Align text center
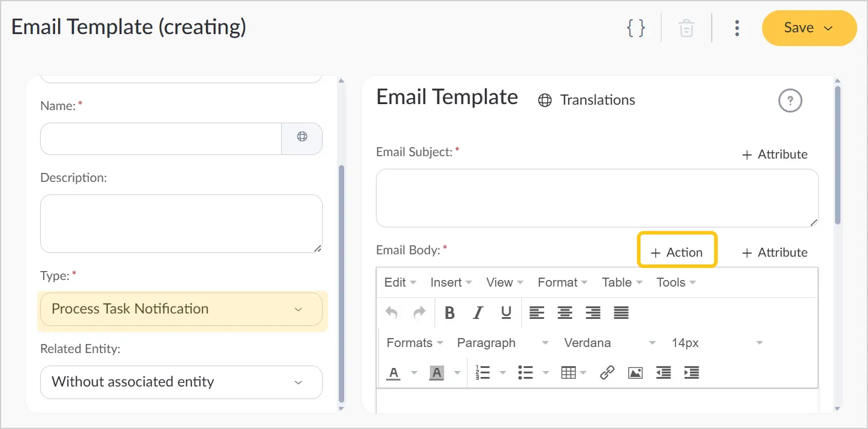Viewport: 868px width, 429px height. [x=565, y=312]
